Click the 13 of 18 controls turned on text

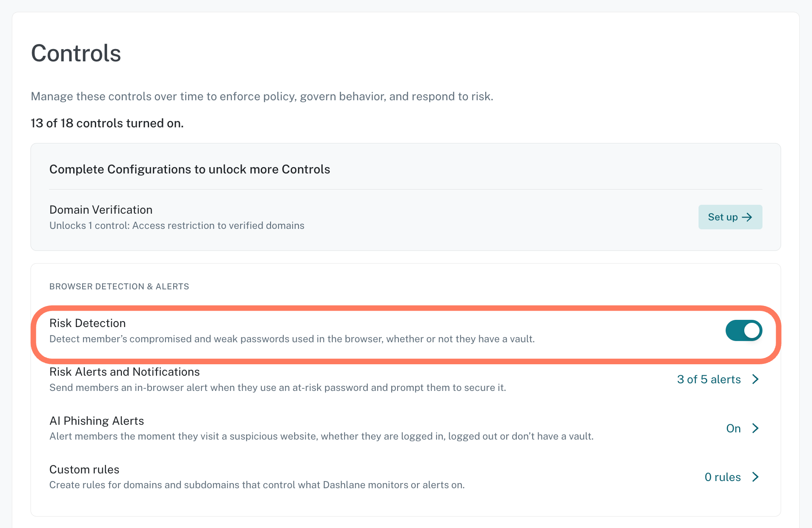coord(107,123)
